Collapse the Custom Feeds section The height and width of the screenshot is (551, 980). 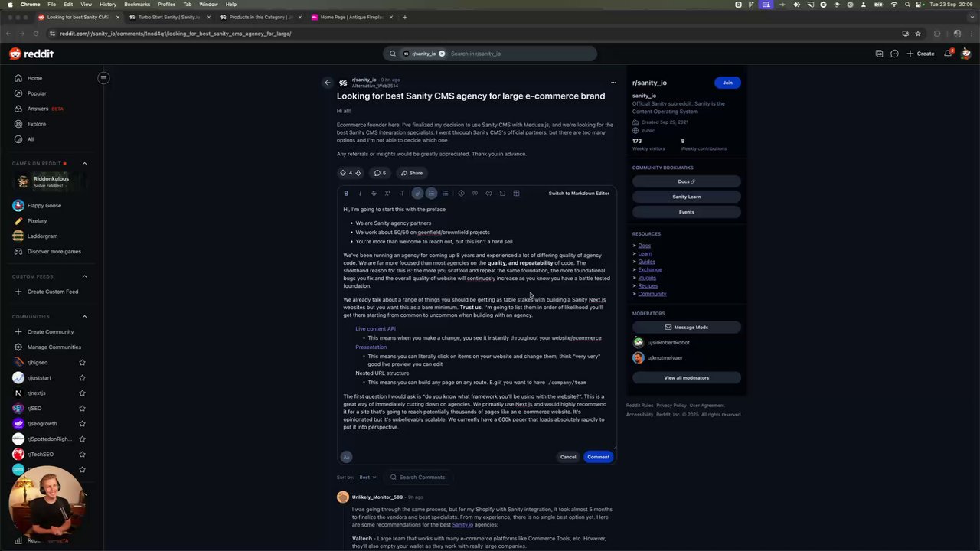[x=84, y=276]
